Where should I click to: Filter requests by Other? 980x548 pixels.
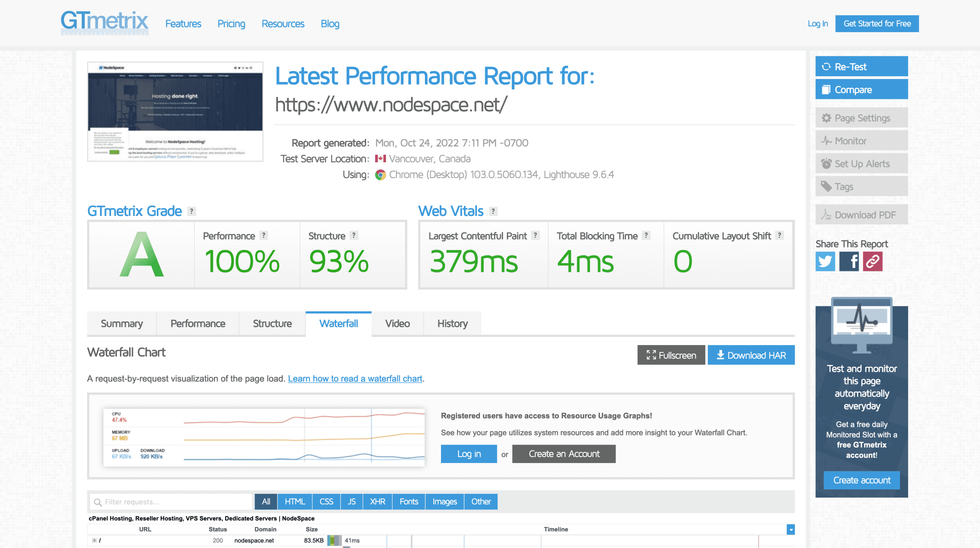tap(481, 502)
